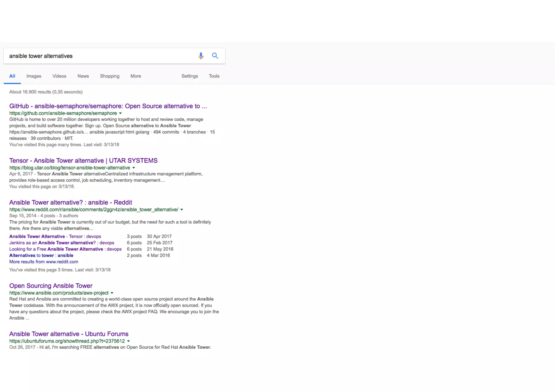Open the Tensor UTAR SYSTEMS result title

[83, 161]
